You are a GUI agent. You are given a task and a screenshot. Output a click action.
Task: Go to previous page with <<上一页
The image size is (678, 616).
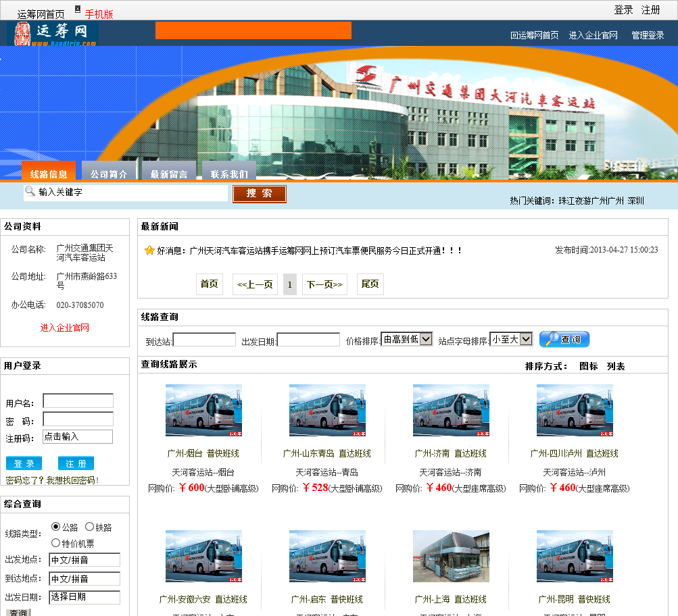(255, 284)
